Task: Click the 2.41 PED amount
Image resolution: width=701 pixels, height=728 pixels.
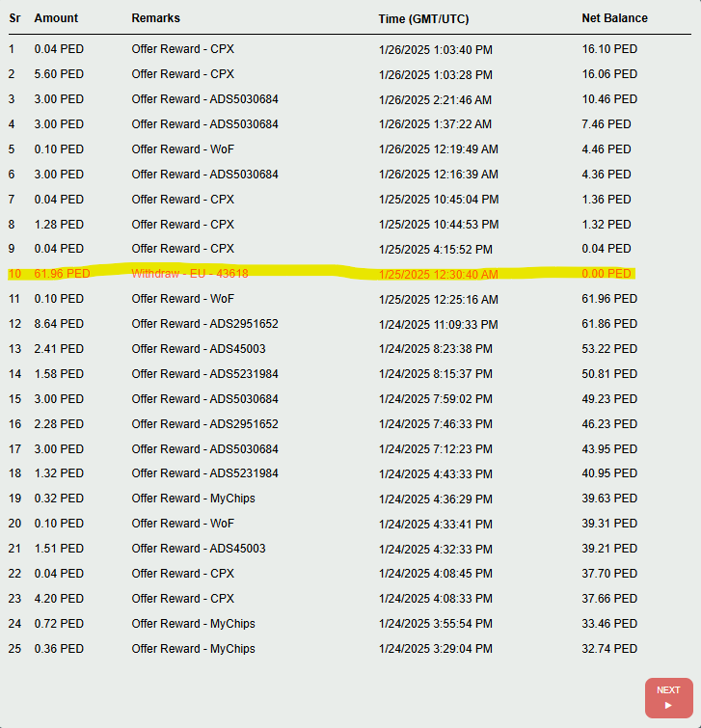Action: (x=59, y=349)
